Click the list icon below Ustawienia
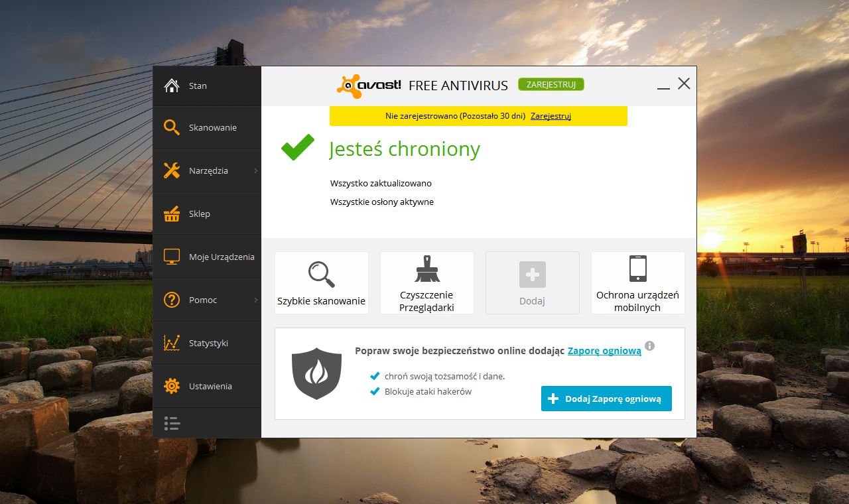The image size is (849, 504). point(172,423)
